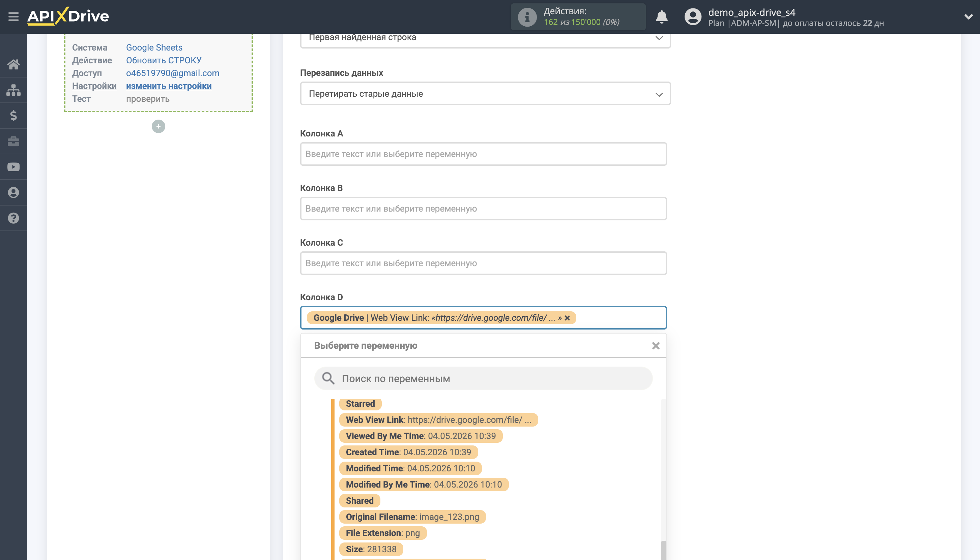This screenshot has width=980, height=560.
Task: Click the Колонка A input field
Action: [483, 154]
